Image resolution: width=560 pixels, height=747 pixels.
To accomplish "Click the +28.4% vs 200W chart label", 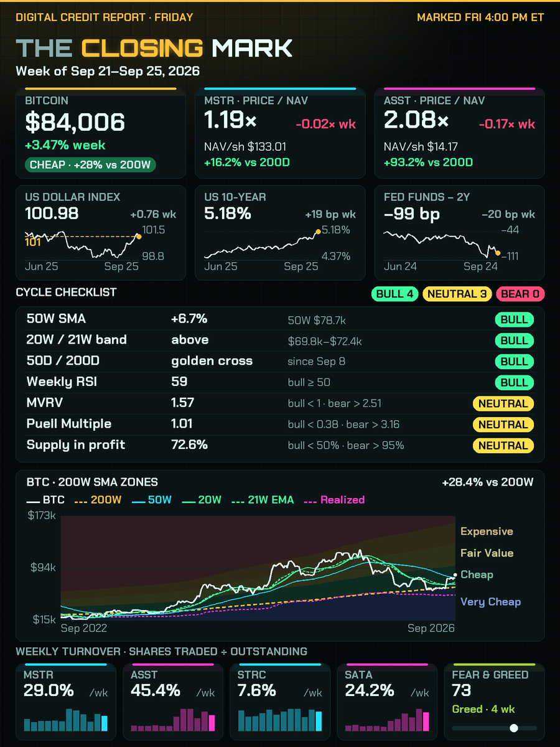I will pos(488,482).
